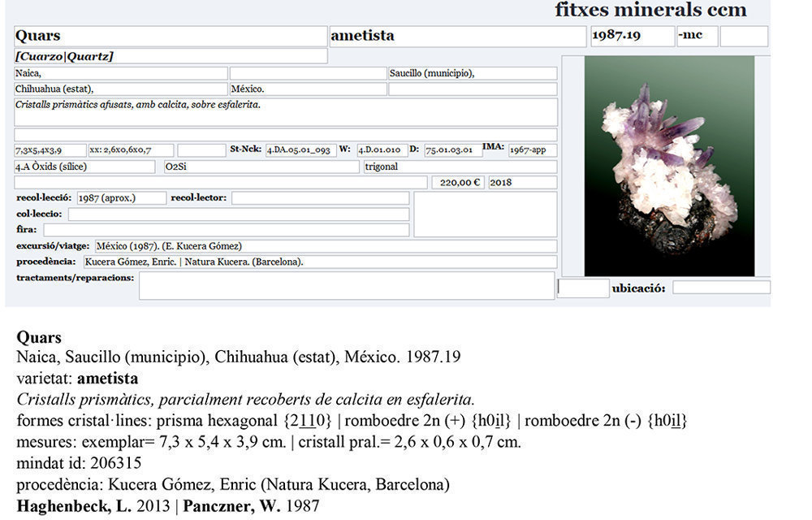Click the bold 'Quars' heading below the form

click(x=39, y=338)
